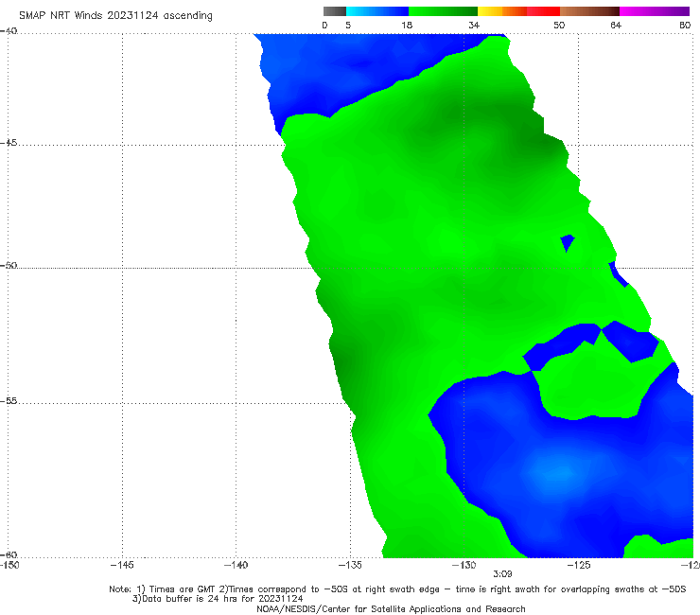Click the small blue triangle patch near -50 latitude
This screenshot has height=615, width=700.
click(567, 242)
